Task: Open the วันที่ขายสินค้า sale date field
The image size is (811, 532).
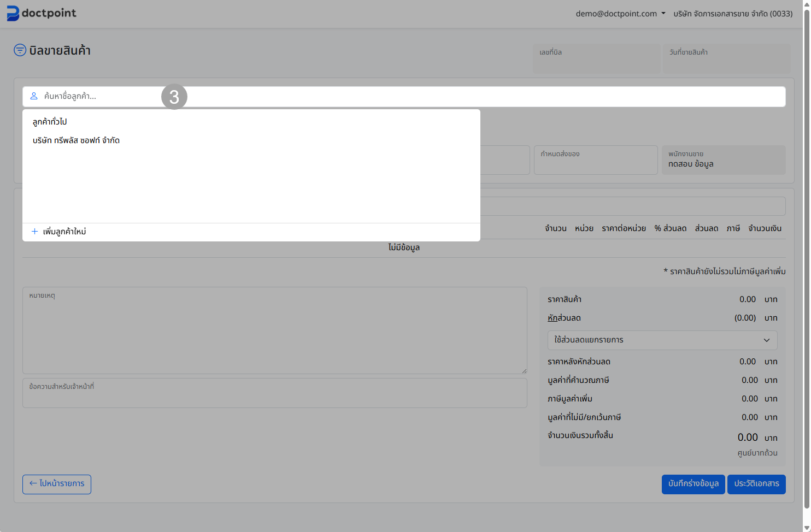Action: point(726,58)
